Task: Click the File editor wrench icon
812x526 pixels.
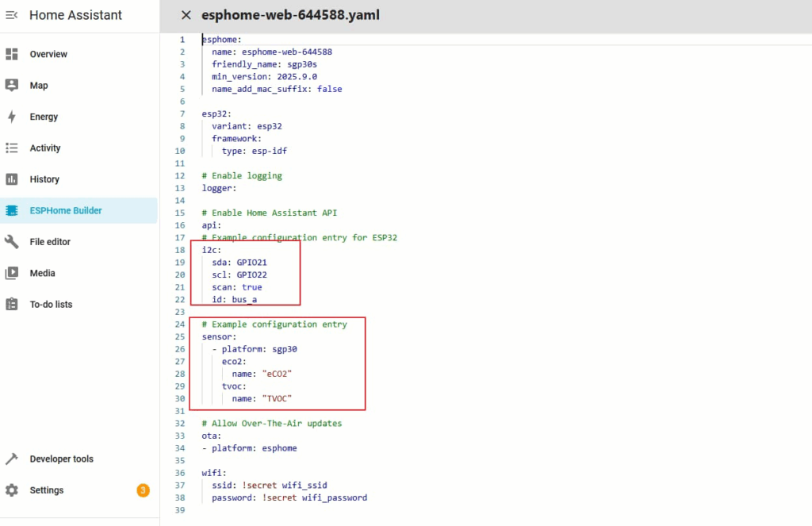Action: [12, 242]
